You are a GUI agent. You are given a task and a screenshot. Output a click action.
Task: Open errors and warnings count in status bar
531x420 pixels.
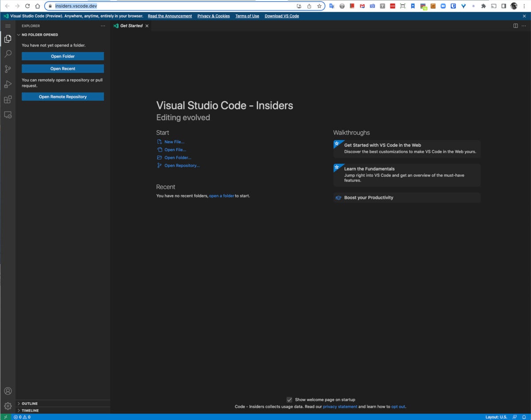click(x=22, y=417)
